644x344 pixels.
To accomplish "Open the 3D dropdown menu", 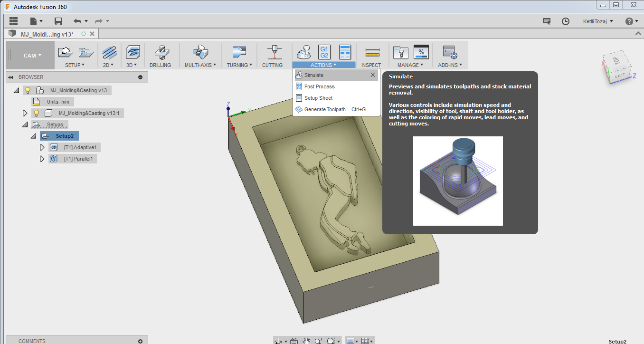I will tap(132, 65).
